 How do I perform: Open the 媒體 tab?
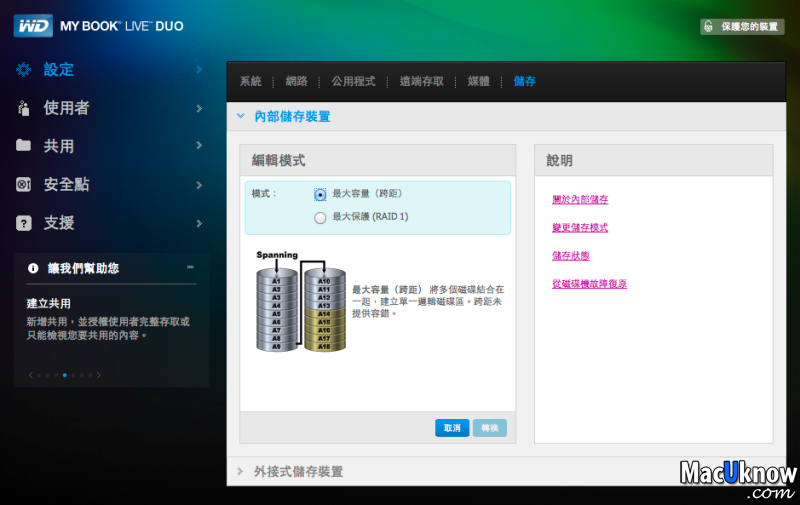tap(479, 81)
